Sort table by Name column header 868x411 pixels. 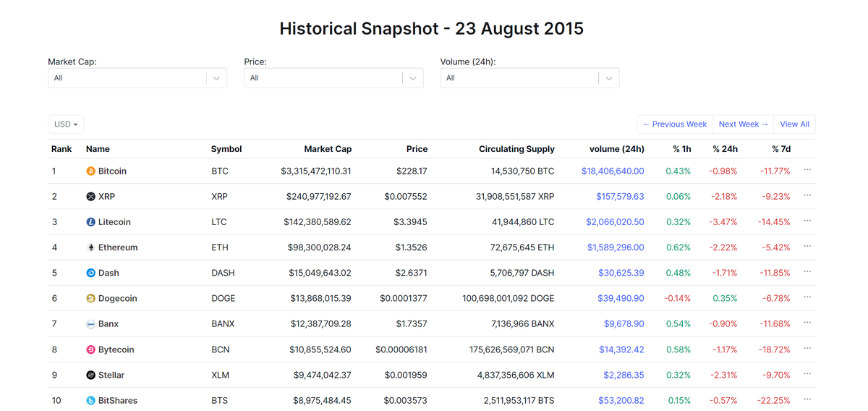point(98,149)
